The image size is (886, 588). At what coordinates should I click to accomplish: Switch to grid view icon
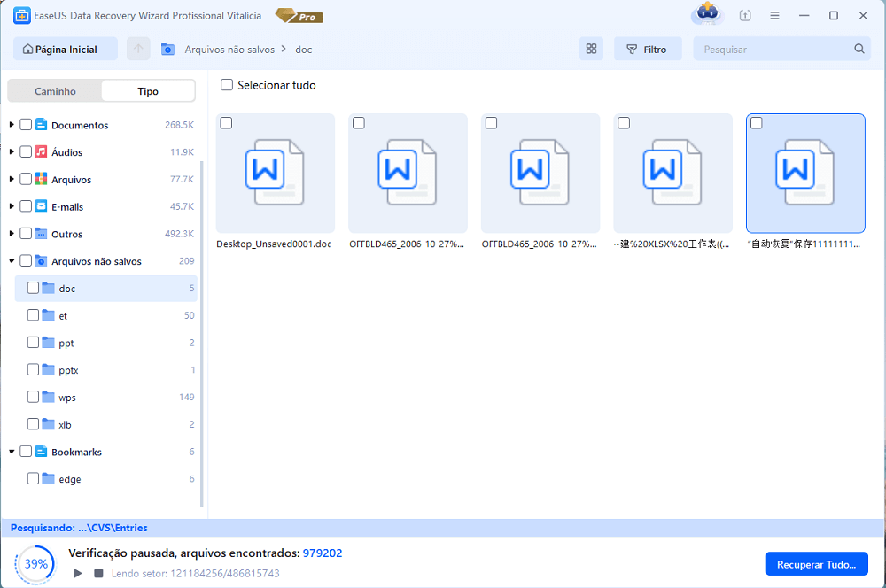591,49
